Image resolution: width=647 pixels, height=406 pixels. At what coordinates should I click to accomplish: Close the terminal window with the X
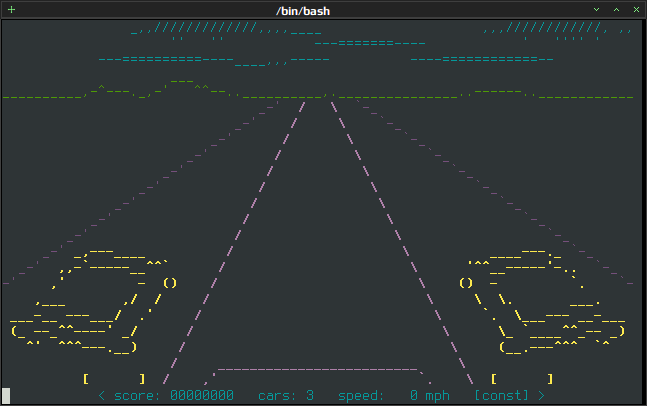pos(636,9)
